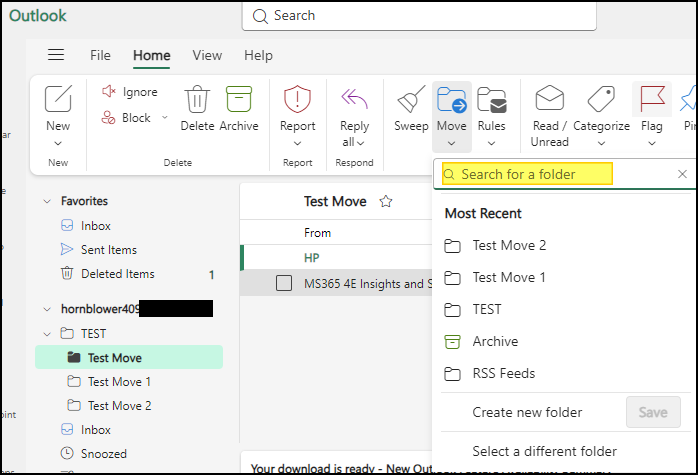Open the File tab
Screen dimensions: 698x475
click(x=100, y=55)
